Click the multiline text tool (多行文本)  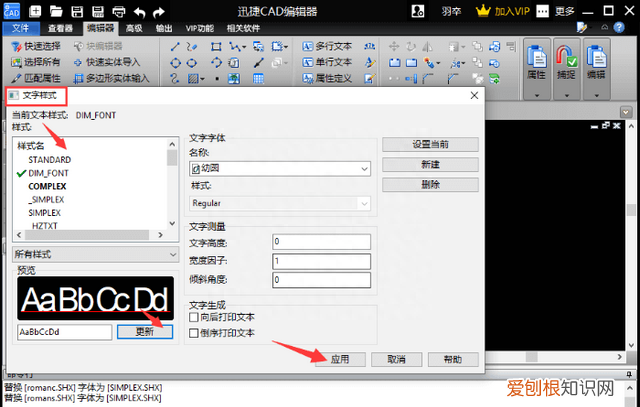point(325,46)
